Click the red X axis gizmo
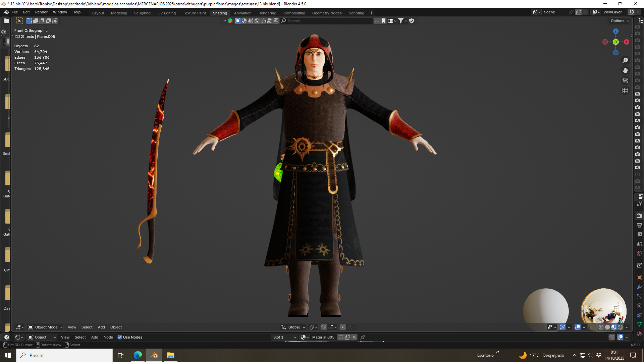Screen dimensions: 644x362 coord(627,42)
